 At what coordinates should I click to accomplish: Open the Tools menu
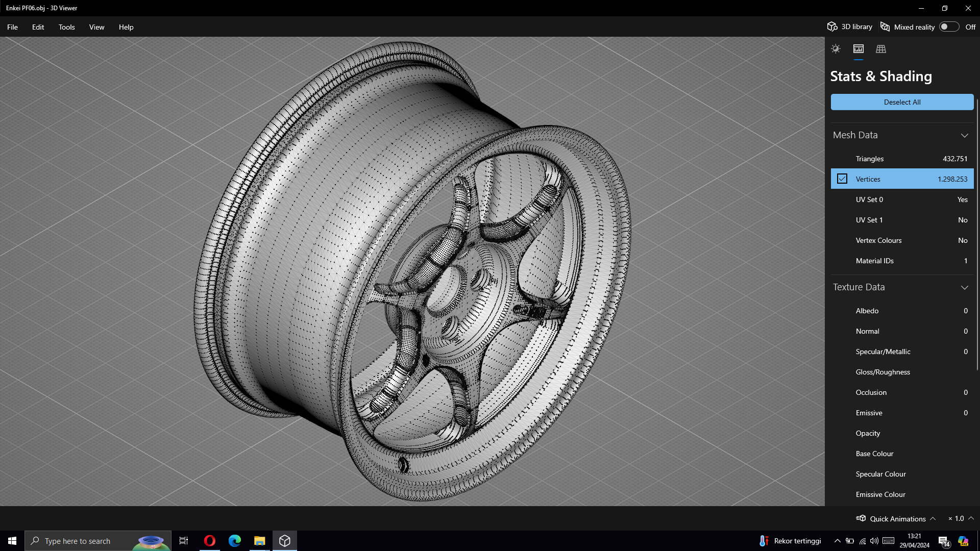[x=66, y=27]
